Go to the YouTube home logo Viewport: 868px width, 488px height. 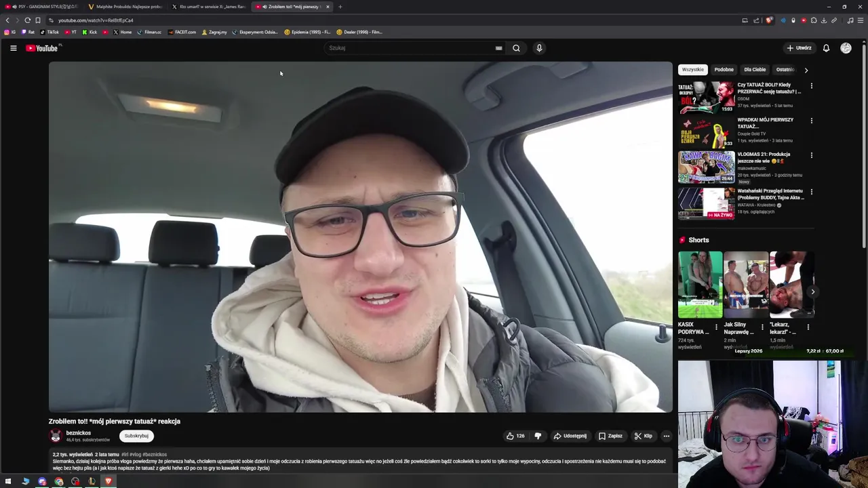[42, 48]
